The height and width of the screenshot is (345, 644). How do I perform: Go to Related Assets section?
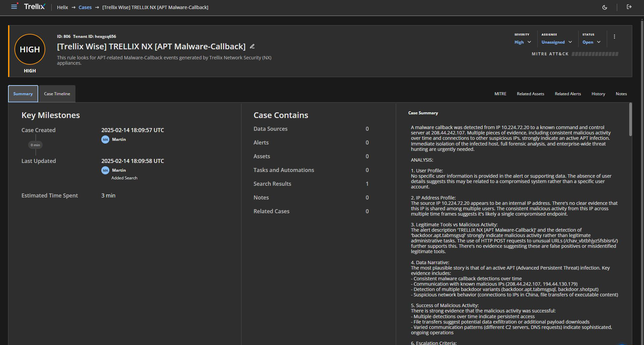pos(530,94)
